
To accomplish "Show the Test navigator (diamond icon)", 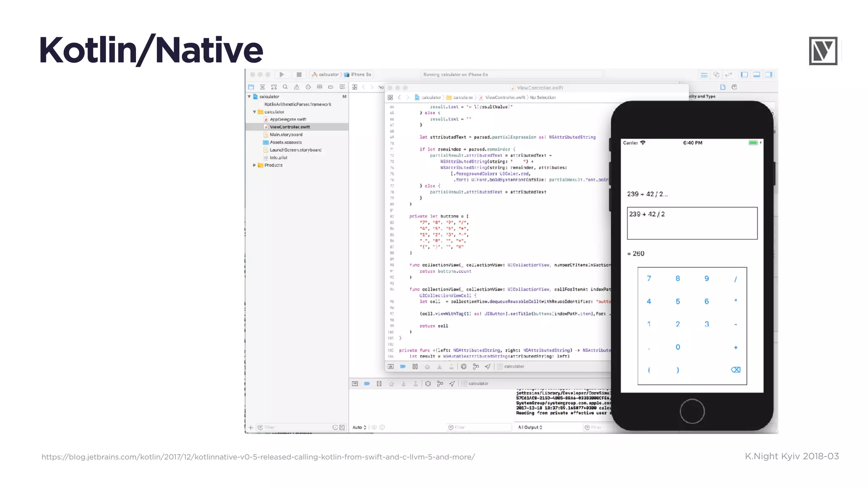I will (308, 87).
